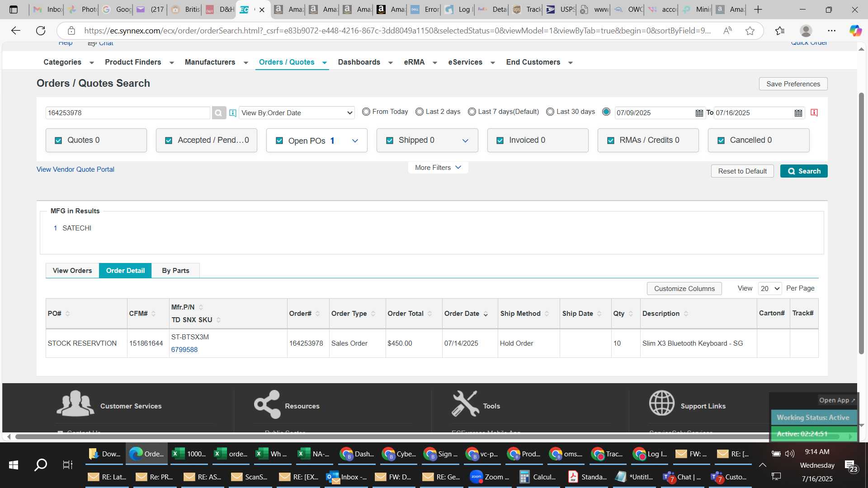Open View Vendor Quote Portal link
The height and width of the screenshot is (488, 868).
75,169
